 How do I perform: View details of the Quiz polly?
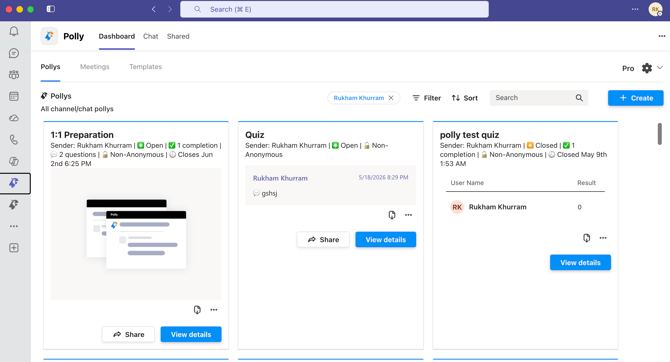pos(385,239)
